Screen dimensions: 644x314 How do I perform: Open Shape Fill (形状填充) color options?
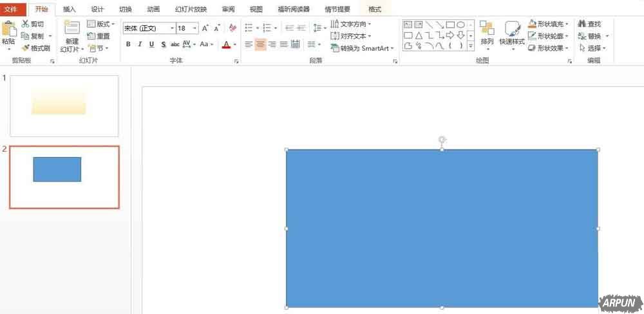coord(549,24)
